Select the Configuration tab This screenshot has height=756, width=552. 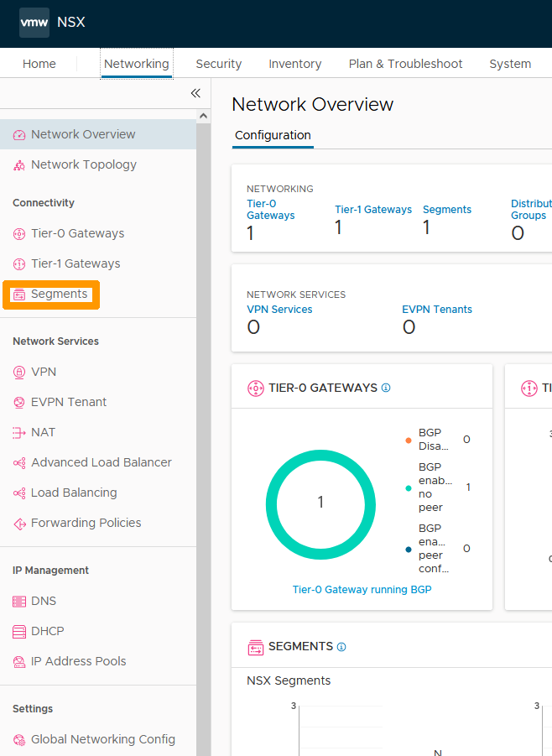coord(273,135)
